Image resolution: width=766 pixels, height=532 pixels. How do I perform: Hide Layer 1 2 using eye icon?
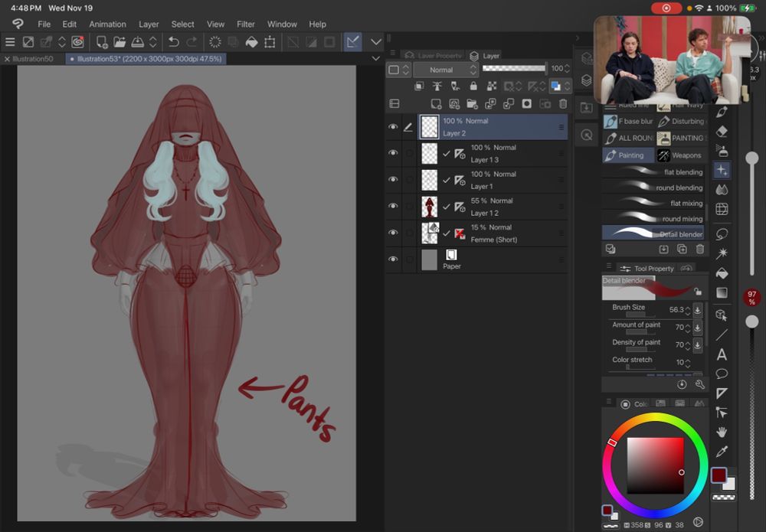393,206
